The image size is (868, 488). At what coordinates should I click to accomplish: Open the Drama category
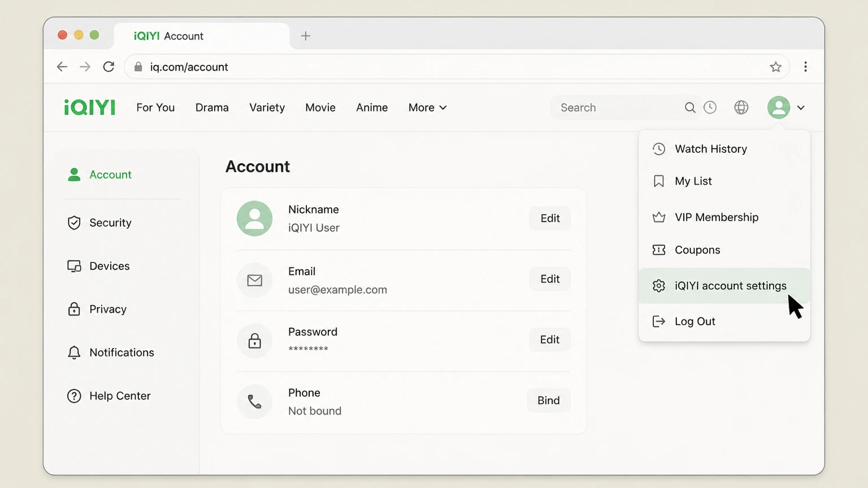[x=212, y=107]
